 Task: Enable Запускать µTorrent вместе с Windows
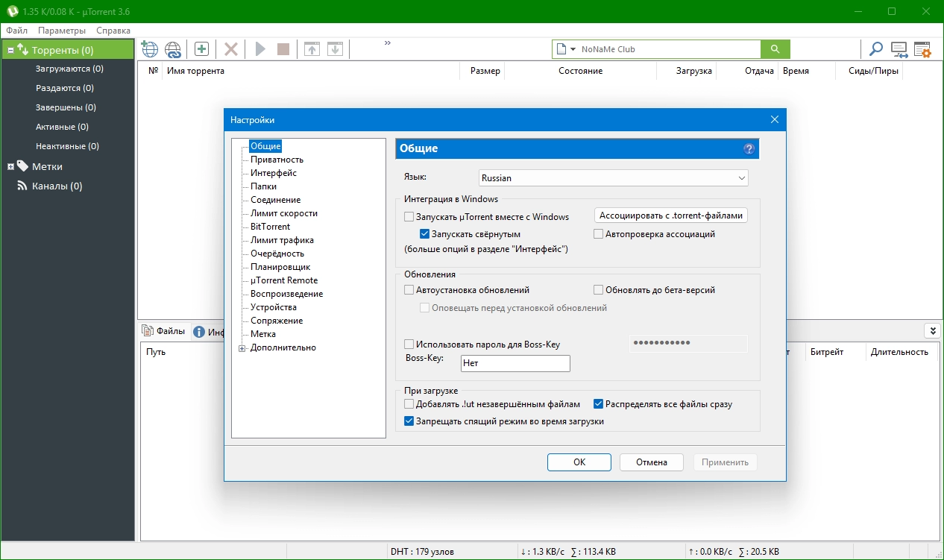point(409,217)
